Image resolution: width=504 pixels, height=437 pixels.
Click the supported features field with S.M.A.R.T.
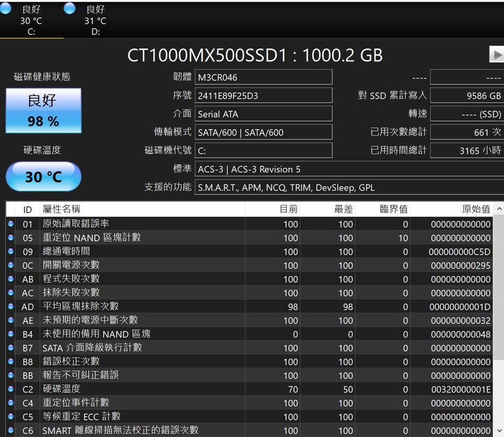coord(350,187)
